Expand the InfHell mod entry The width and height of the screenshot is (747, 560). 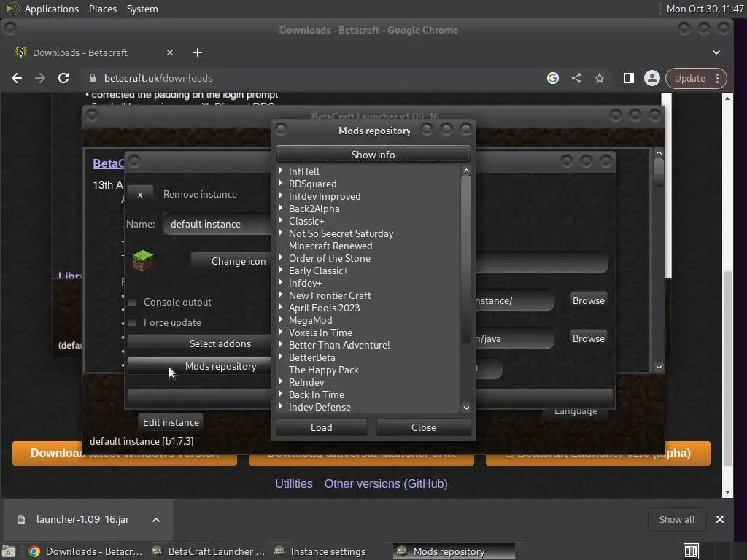[281, 171]
